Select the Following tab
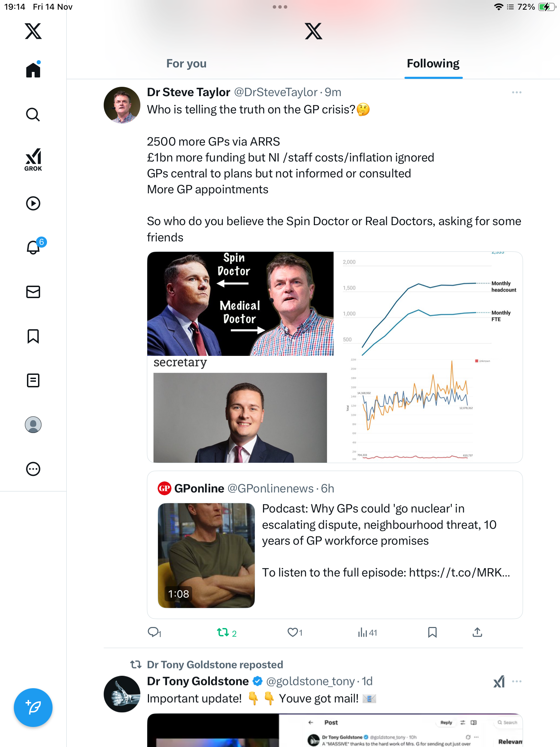This screenshot has height=747, width=560. pos(433,64)
